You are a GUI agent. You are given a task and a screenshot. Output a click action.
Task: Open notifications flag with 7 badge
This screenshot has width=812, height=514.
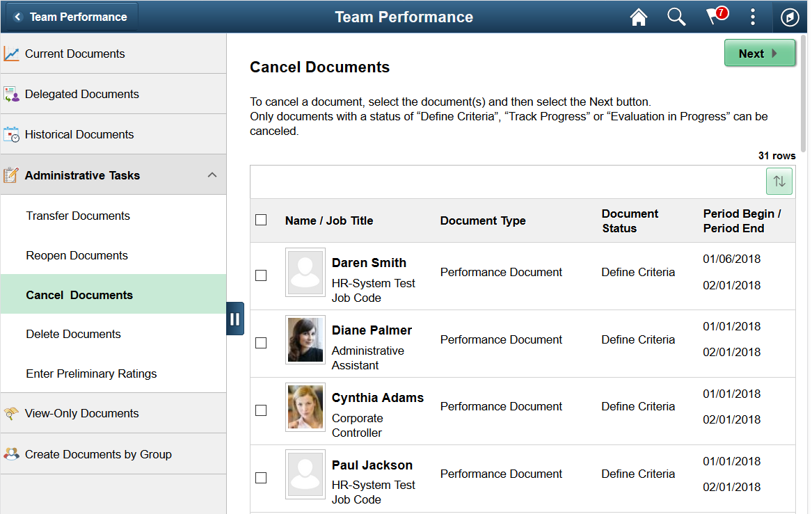pyautogui.click(x=717, y=16)
